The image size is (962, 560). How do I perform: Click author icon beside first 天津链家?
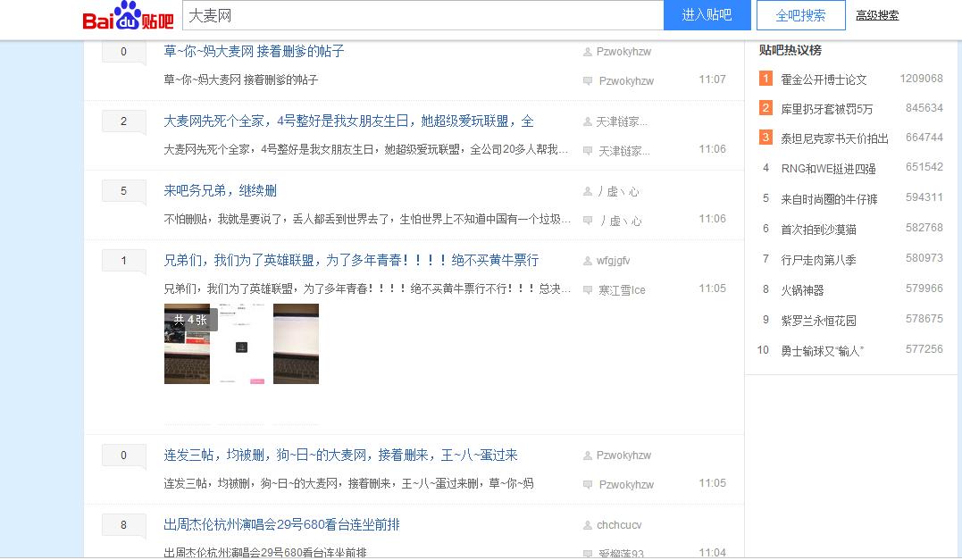(x=587, y=122)
